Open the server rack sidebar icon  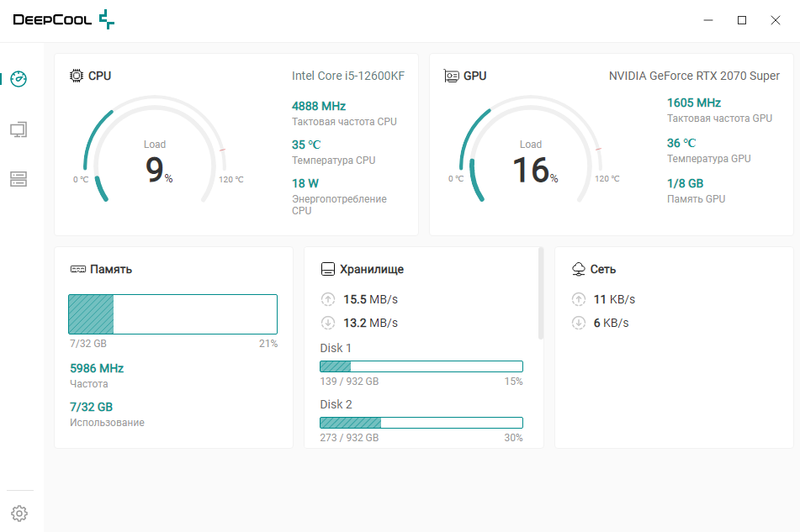point(19,179)
